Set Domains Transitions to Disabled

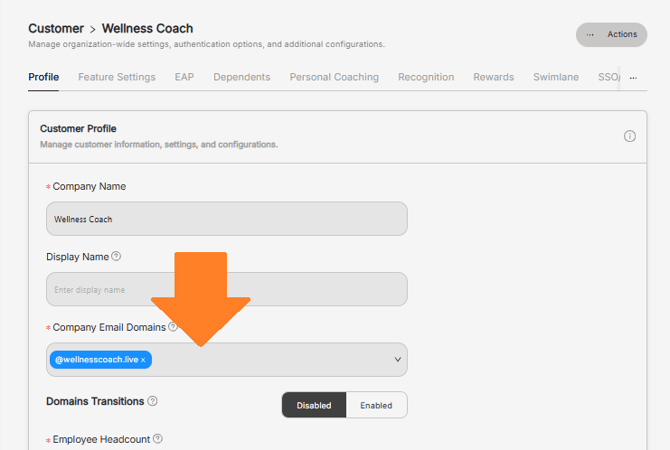[314, 405]
